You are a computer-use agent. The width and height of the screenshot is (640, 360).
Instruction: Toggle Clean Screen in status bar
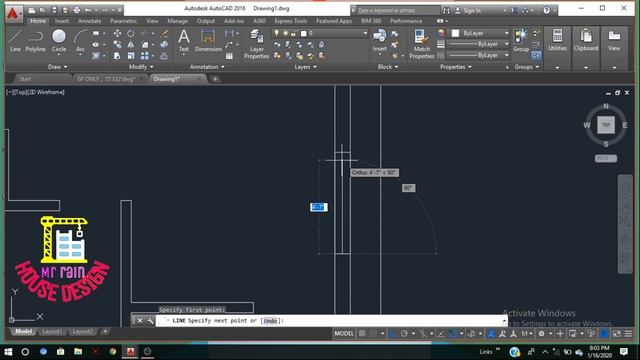coord(617,334)
